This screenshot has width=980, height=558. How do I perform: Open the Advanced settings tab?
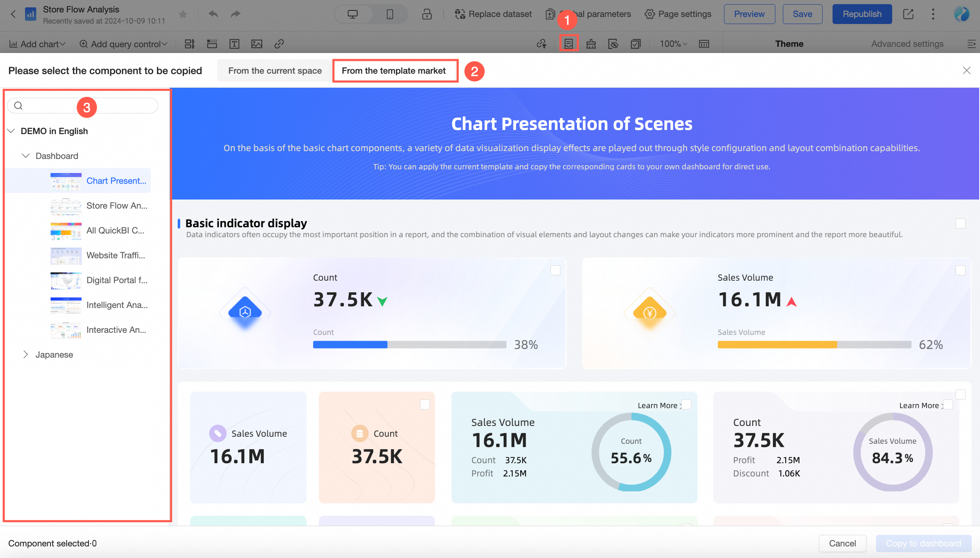(x=907, y=44)
